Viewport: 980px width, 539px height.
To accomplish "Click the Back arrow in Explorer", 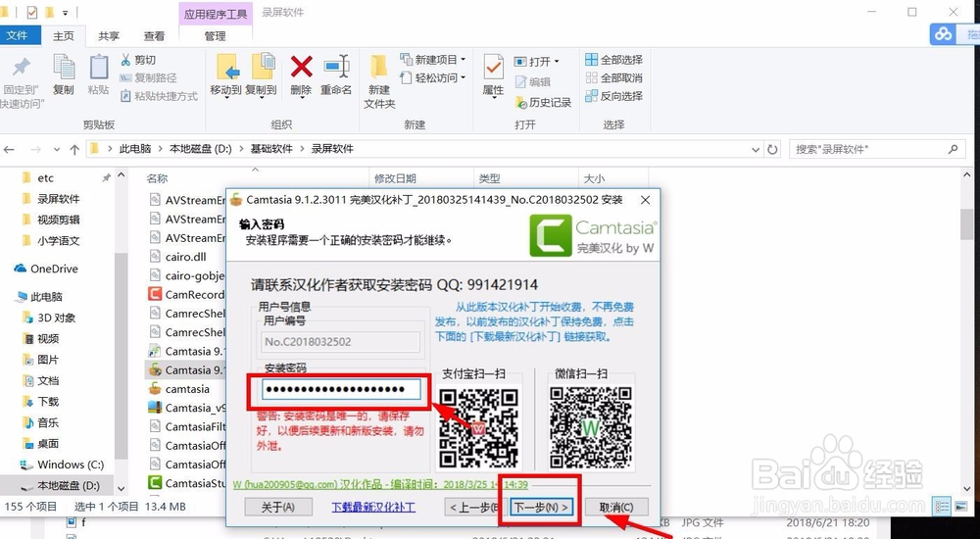I will (9, 149).
